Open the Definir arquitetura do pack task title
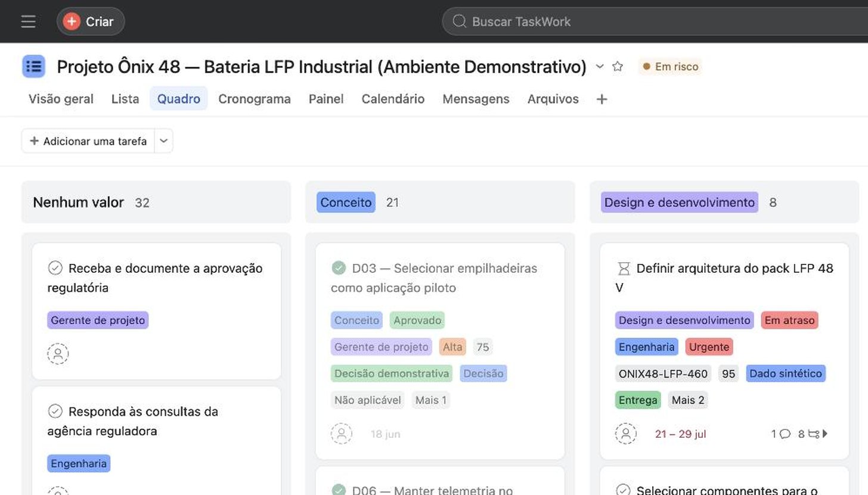Viewport: 868px width, 495px height. pyautogui.click(x=724, y=278)
